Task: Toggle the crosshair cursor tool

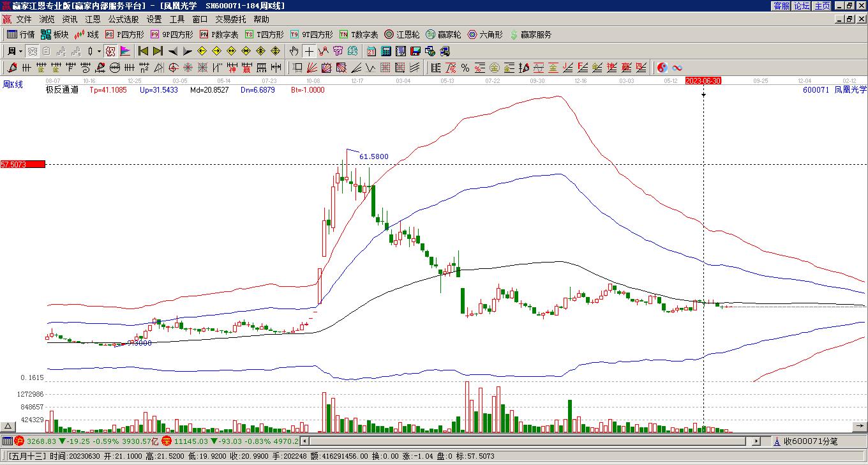Action: point(309,51)
